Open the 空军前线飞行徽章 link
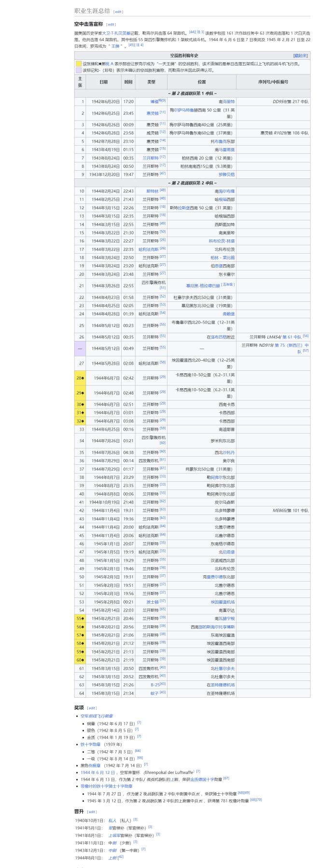Image resolution: width=319 pixels, height=868 pixels. (x=97, y=716)
